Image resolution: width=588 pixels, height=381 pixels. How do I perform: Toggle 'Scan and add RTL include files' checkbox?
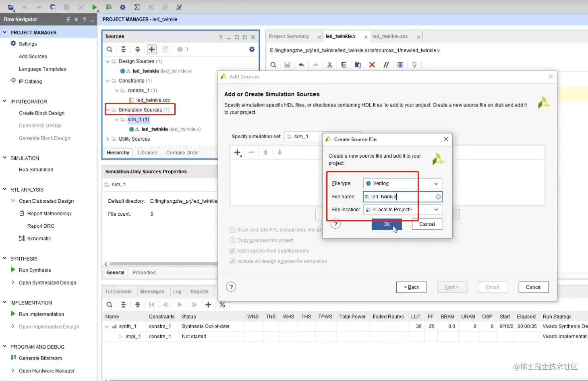232,230
